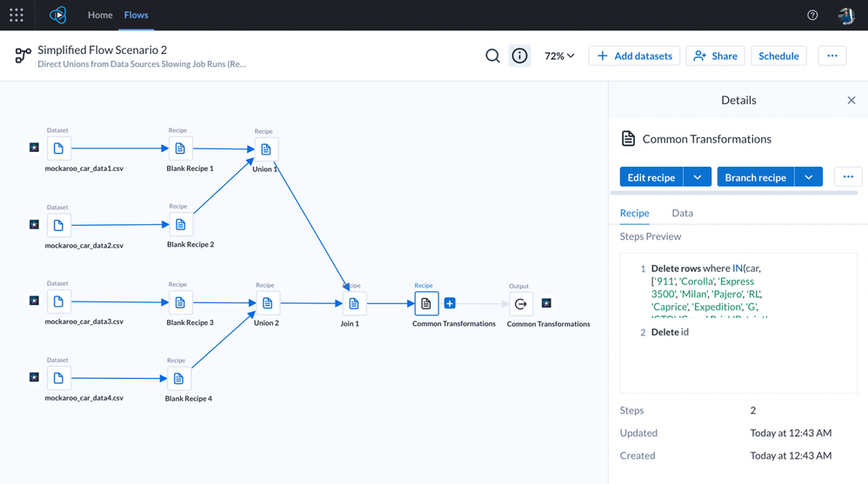The height and width of the screenshot is (484, 868).
Task: Go to the Flows tab
Action: [x=137, y=15]
